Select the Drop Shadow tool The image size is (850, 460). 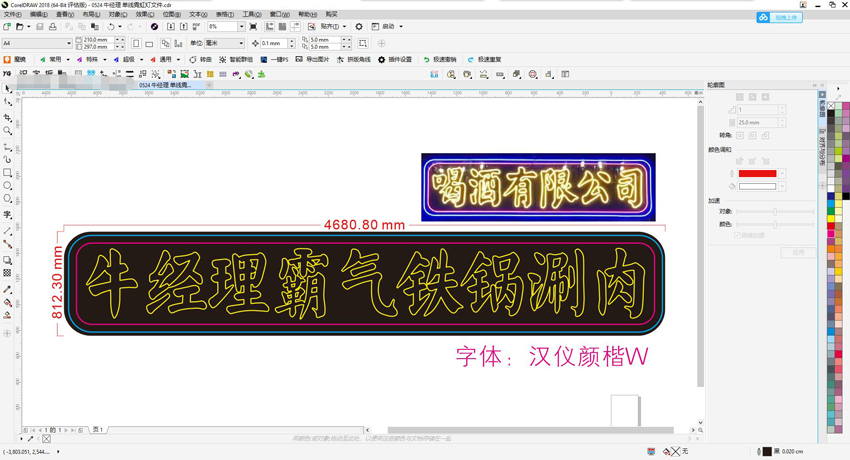7,260
